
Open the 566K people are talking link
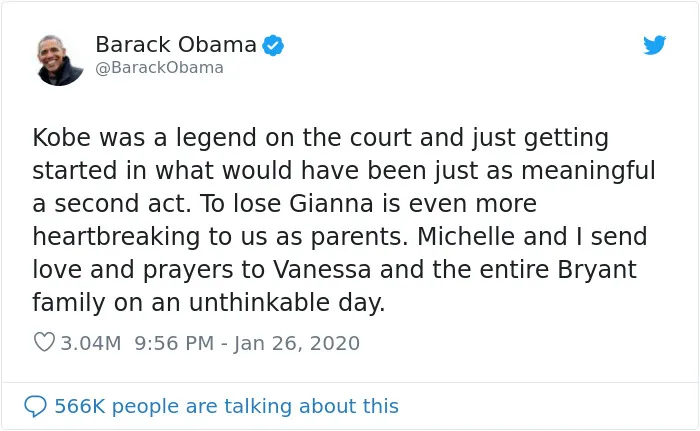[226, 406]
